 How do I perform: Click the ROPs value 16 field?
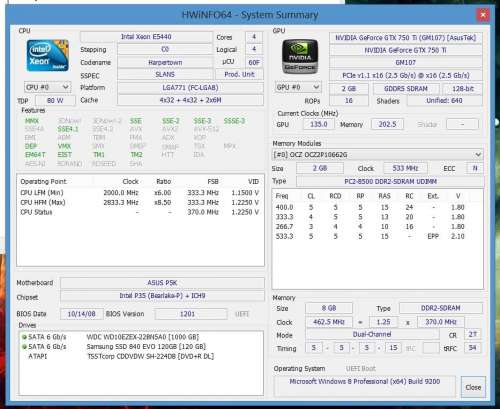(x=349, y=101)
